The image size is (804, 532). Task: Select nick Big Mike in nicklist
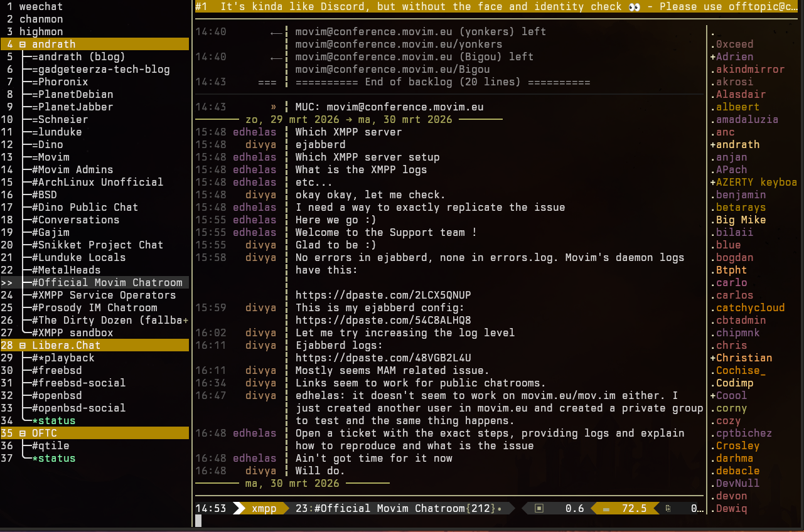[741, 220]
